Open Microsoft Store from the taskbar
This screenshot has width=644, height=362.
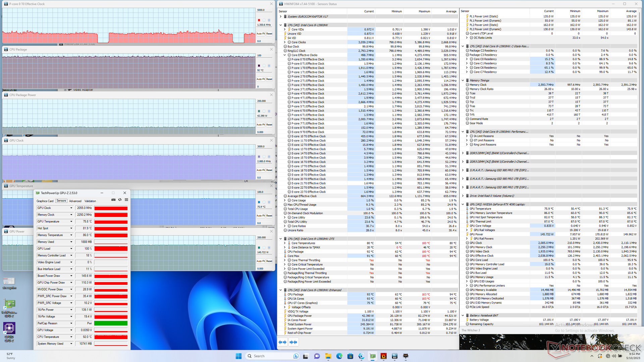click(x=350, y=356)
